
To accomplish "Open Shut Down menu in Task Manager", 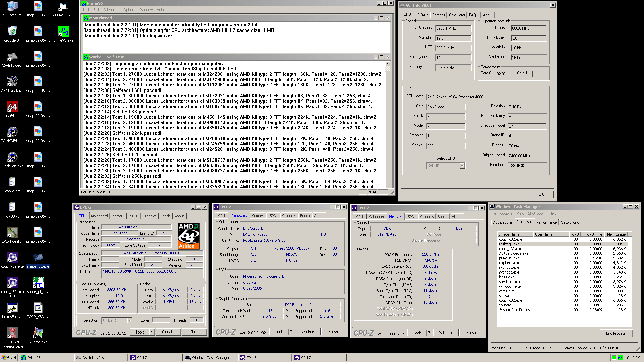I will pos(536,213).
